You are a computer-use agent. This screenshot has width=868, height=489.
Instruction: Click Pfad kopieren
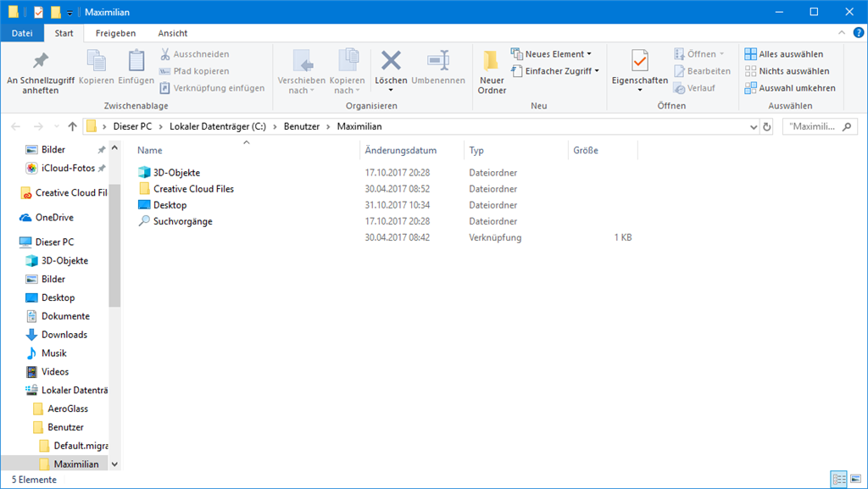(194, 71)
